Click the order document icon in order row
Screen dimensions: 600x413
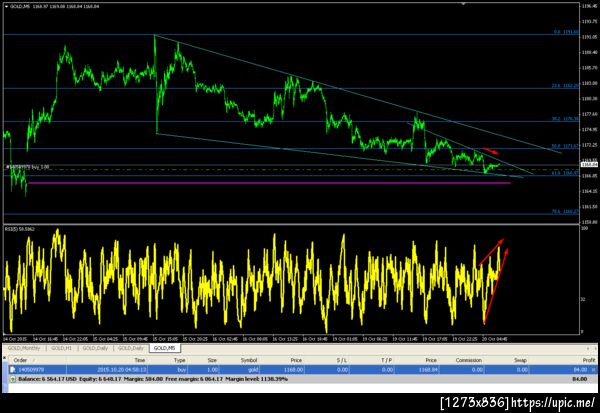tap(13, 370)
